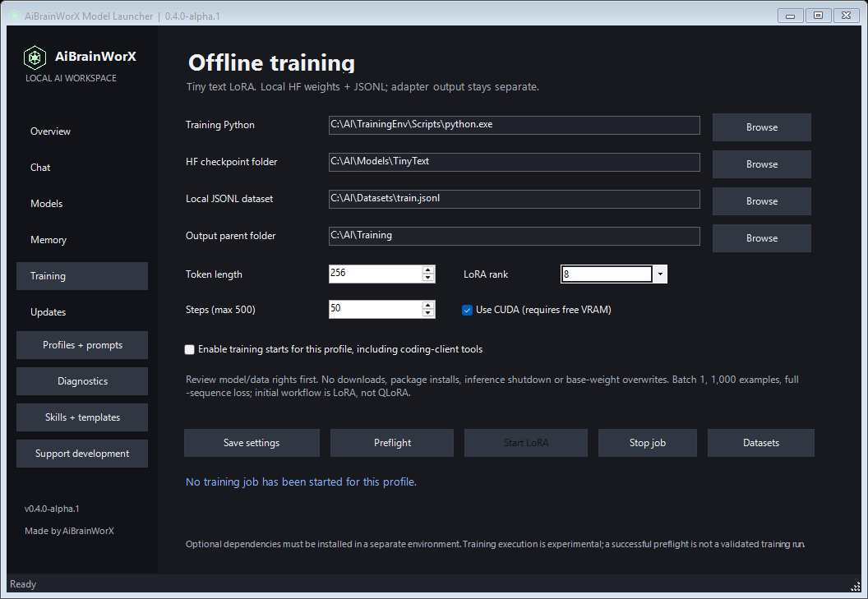The height and width of the screenshot is (599, 868).
Task: Click the 'Offline training' heading
Action: tap(271, 62)
